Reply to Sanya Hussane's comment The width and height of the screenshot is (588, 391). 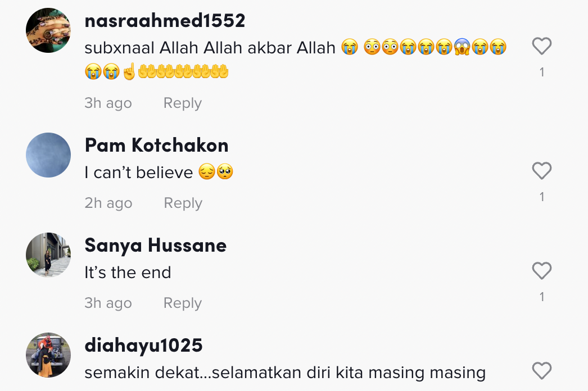(x=183, y=303)
